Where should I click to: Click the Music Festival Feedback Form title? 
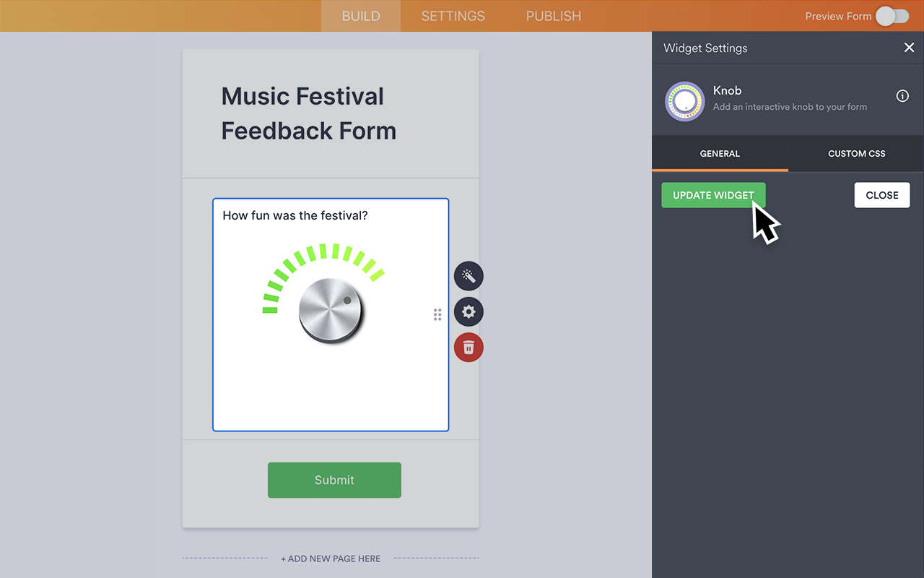(309, 114)
